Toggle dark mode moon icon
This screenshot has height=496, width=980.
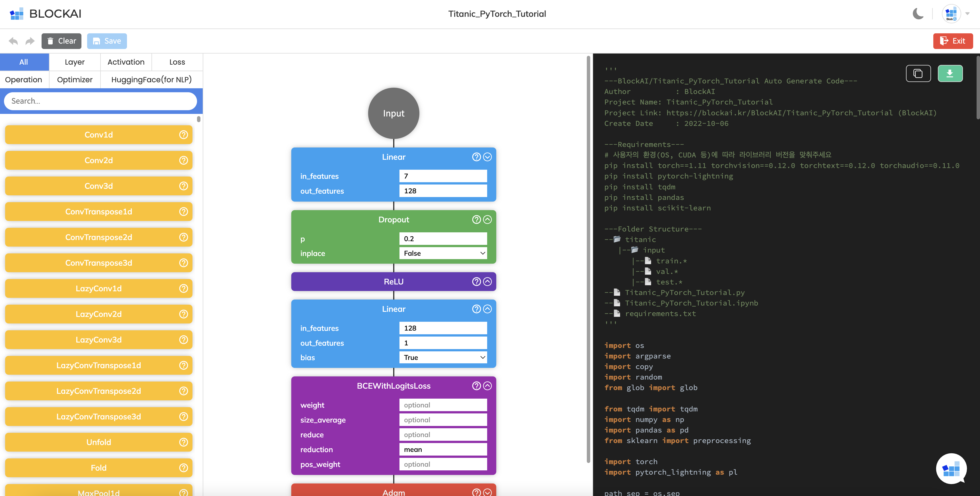[x=918, y=14]
